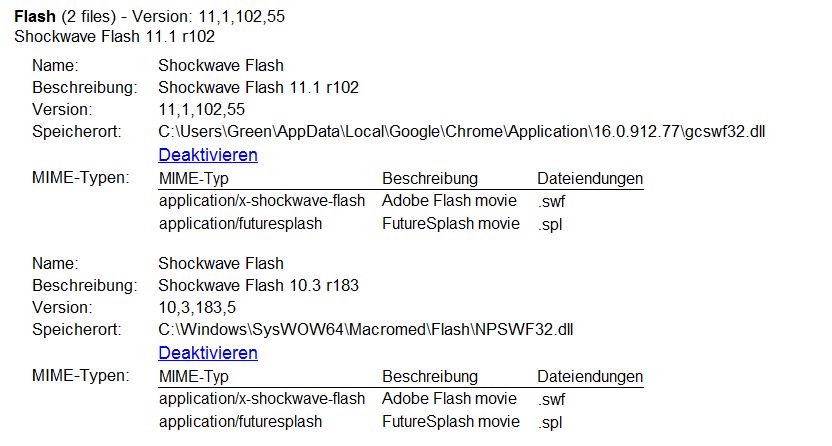Click version 11,1,102,55 value in first entry
This screenshot has width=832, height=446.
[202, 109]
